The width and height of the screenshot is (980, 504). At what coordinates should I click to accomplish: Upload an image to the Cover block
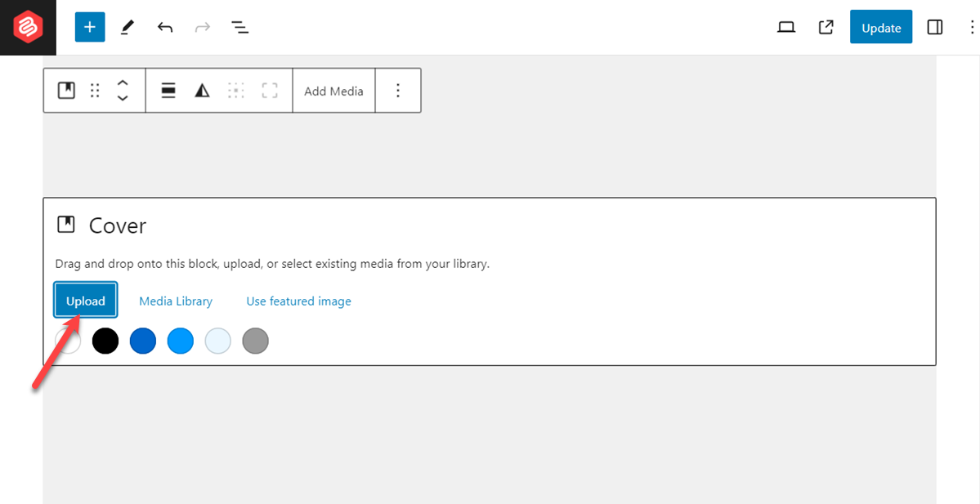coord(85,300)
